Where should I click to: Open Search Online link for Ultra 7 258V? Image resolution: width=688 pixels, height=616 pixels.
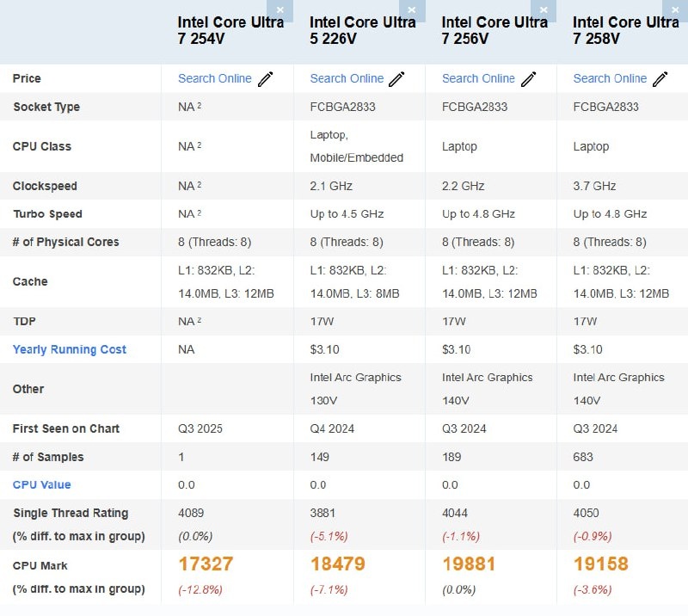pos(610,78)
